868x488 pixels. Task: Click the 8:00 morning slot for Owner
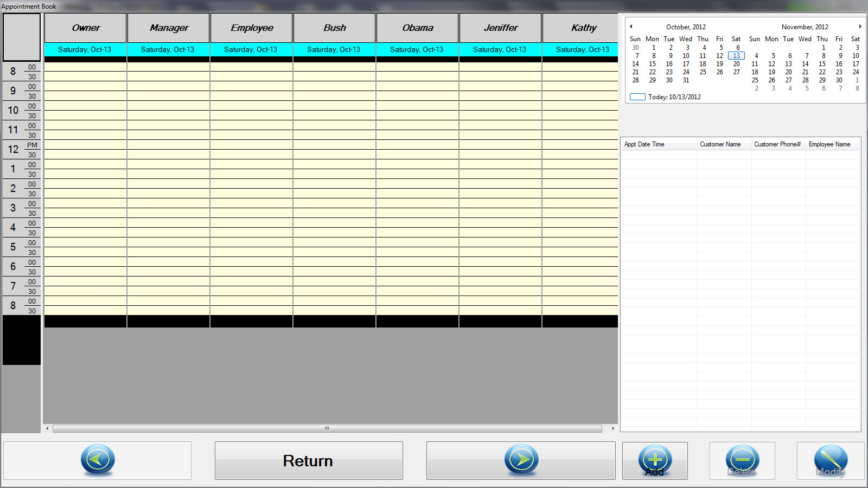[86, 67]
